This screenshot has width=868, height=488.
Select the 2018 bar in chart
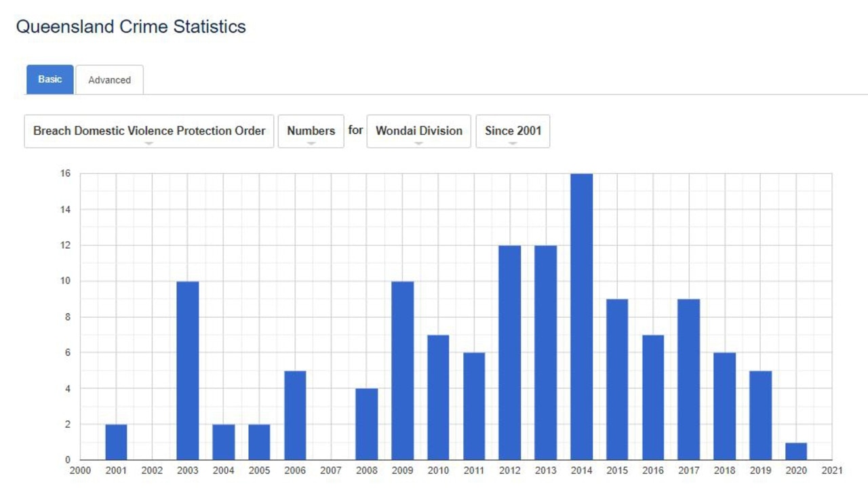click(x=725, y=407)
